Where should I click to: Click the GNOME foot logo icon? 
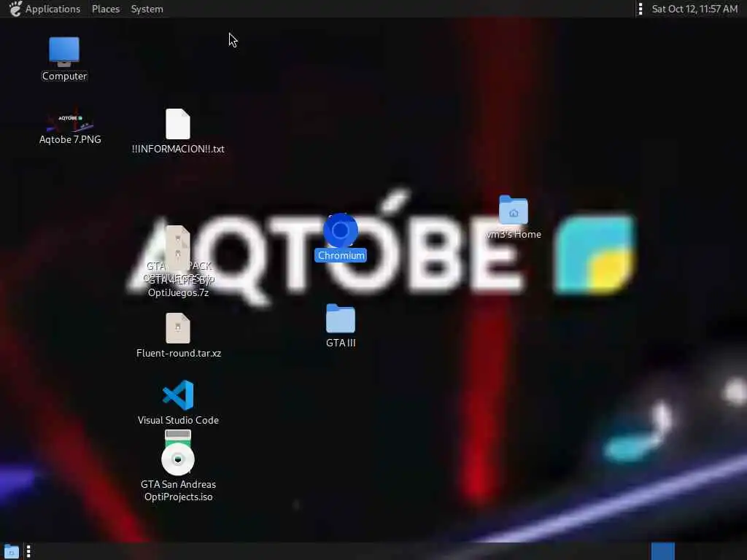pos(15,9)
